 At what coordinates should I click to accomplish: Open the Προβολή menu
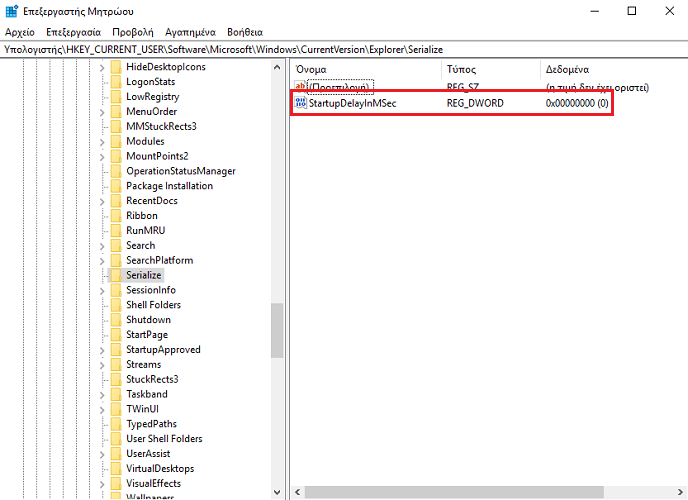tap(133, 32)
